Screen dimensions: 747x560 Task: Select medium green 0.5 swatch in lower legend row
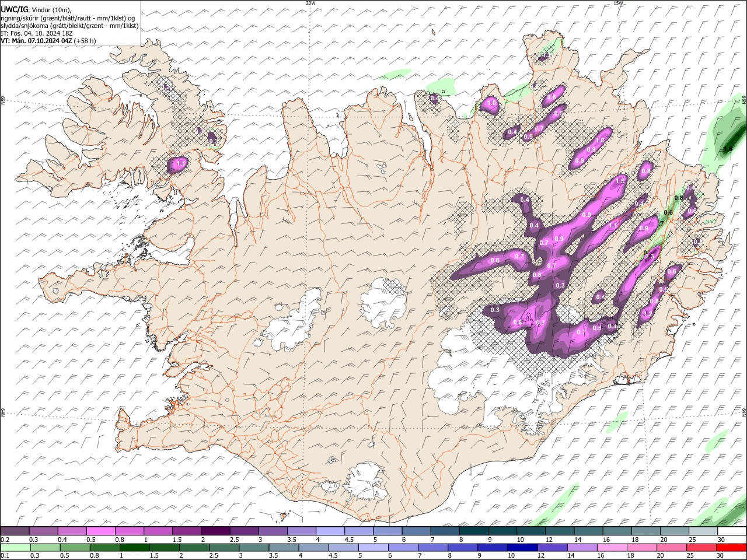75,547
